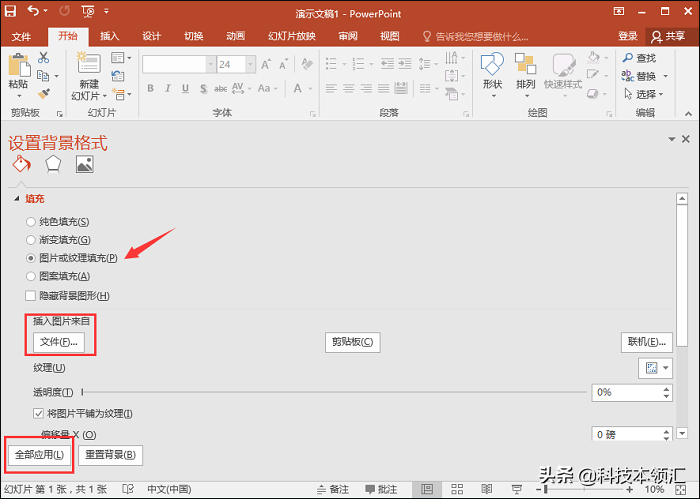Screen dimensions: 700x499
Task: Switch to Slide Sorter view
Action: (x=457, y=489)
